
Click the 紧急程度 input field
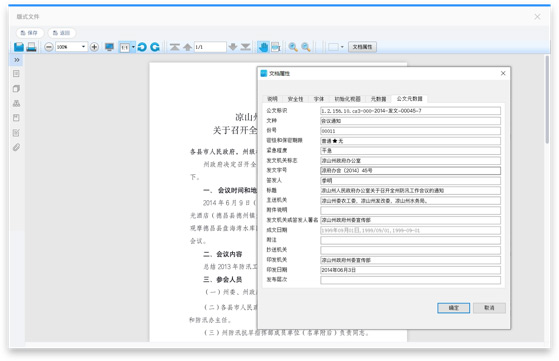coord(410,151)
